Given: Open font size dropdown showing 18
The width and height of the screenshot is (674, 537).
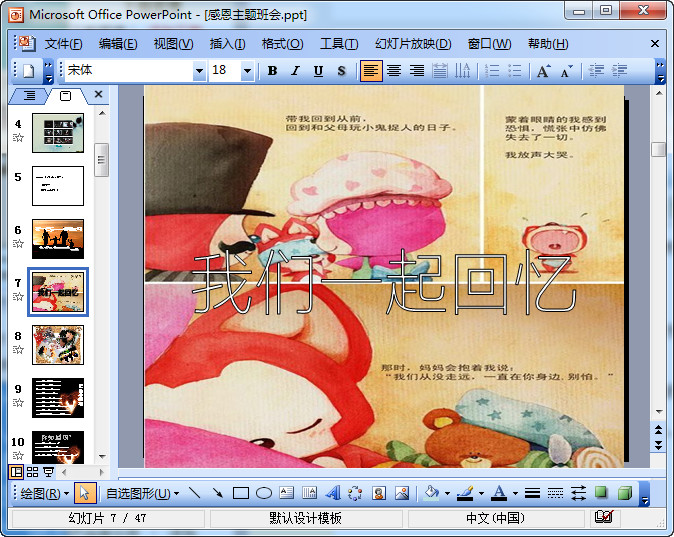Looking at the screenshot, I should click(247, 71).
